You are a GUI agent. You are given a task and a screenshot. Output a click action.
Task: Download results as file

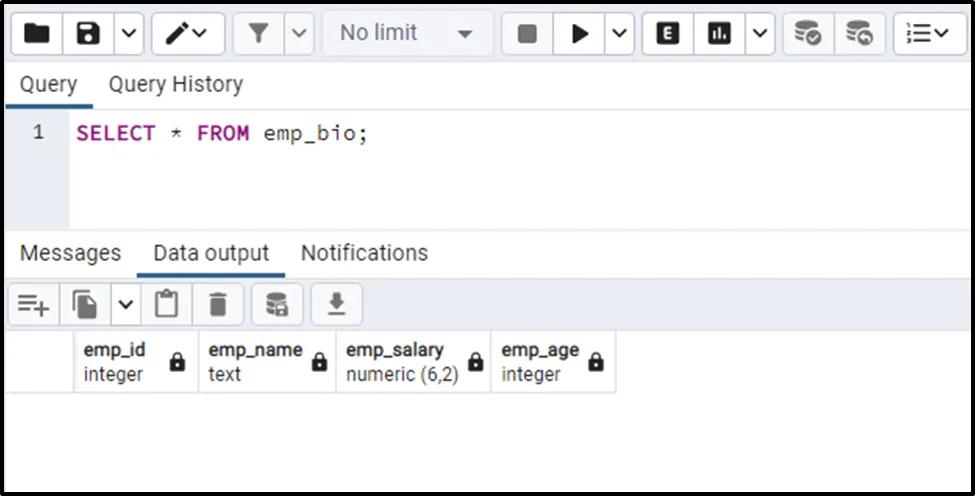[x=337, y=305]
